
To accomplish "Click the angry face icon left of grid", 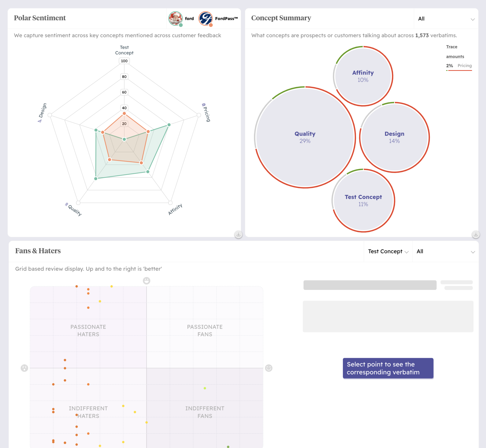I will pos(24,368).
